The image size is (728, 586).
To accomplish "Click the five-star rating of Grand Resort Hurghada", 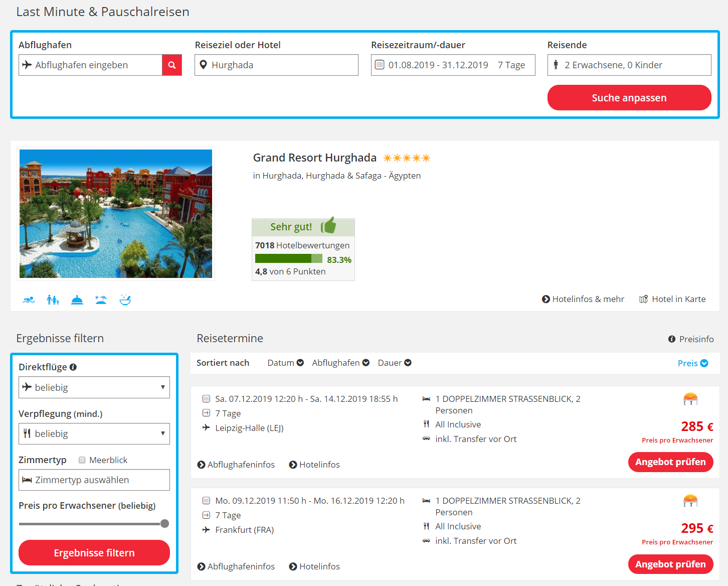I will (407, 158).
